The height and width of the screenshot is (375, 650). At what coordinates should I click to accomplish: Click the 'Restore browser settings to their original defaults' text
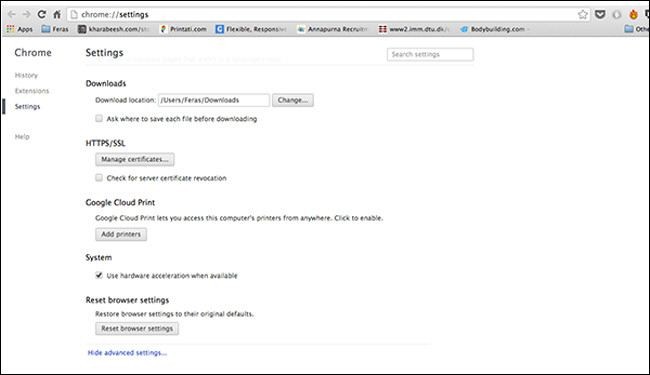pyautogui.click(x=174, y=314)
